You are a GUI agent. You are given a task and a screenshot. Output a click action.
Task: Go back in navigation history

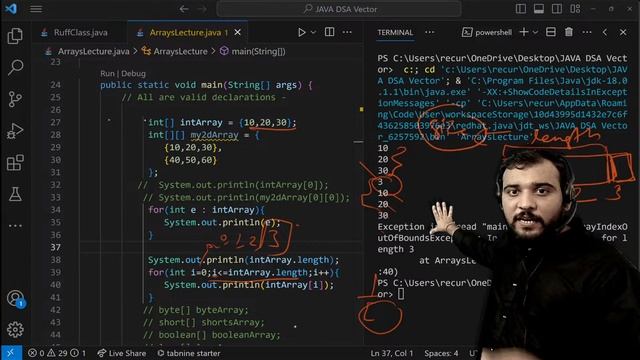[184, 9]
